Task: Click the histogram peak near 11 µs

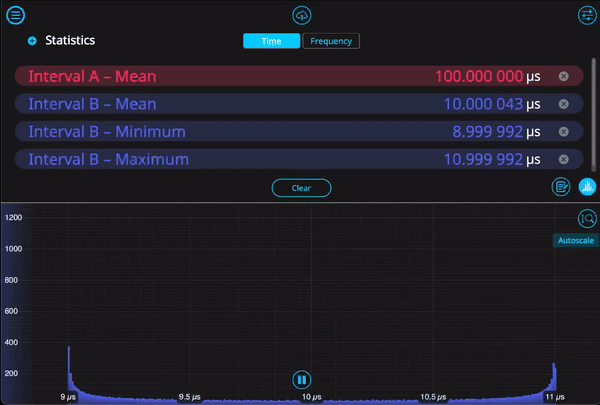Action: tap(554, 377)
